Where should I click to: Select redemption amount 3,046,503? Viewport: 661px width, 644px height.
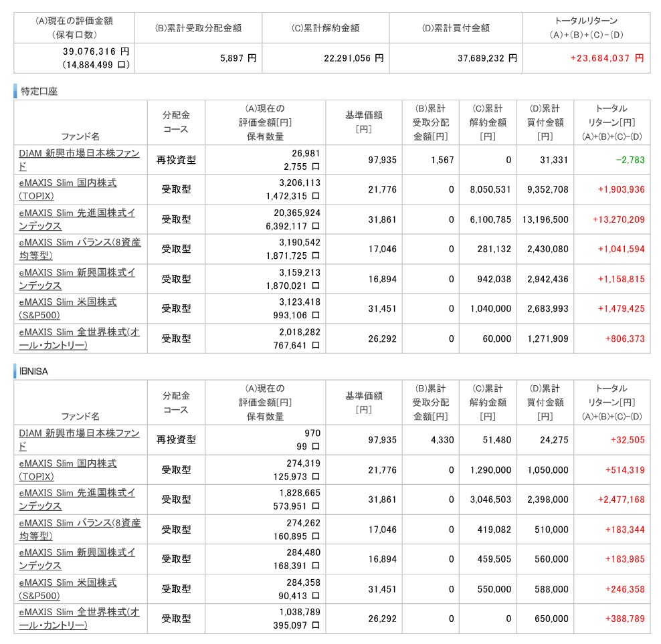490,499
